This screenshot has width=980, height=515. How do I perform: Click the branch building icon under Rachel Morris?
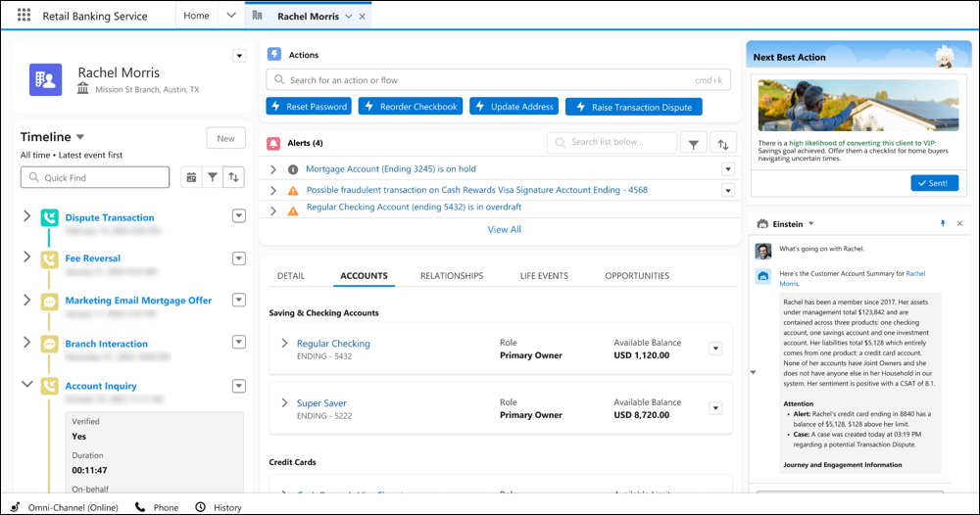[x=82, y=89]
